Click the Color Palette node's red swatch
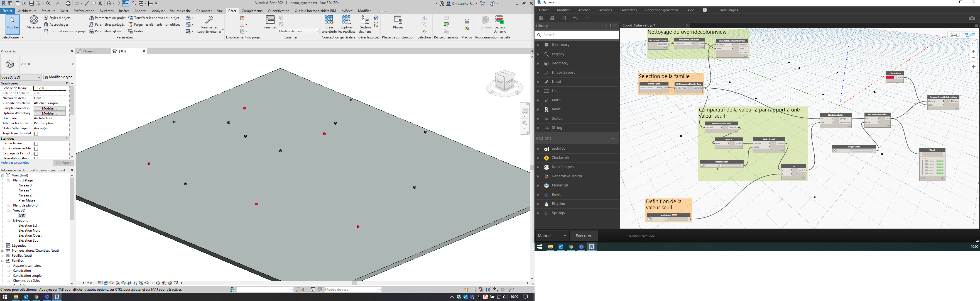 tap(891, 78)
